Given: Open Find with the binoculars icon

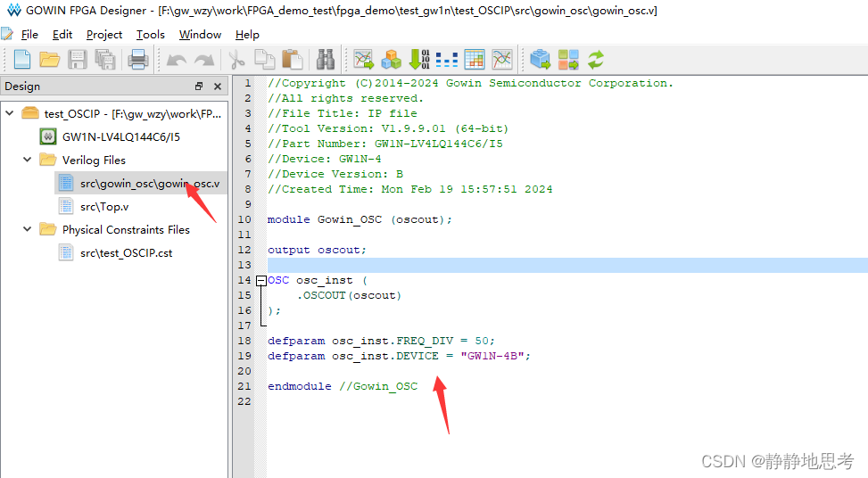Looking at the screenshot, I should [x=326, y=59].
